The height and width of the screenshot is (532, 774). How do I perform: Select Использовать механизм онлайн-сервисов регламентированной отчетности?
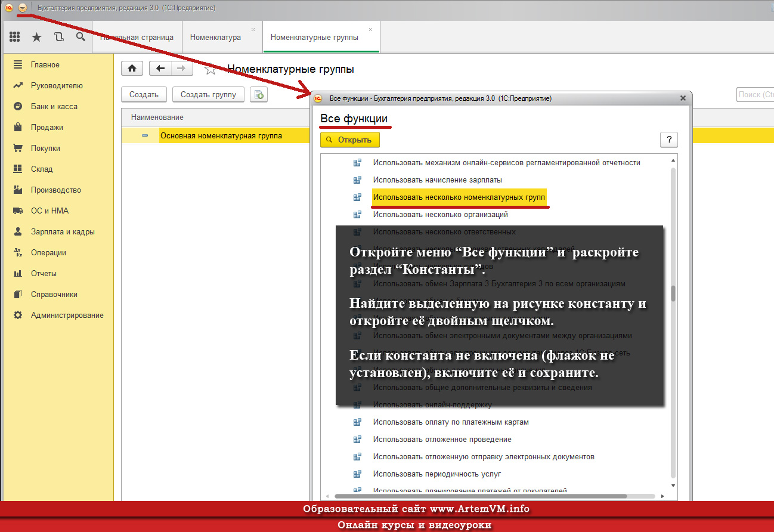pos(506,162)
